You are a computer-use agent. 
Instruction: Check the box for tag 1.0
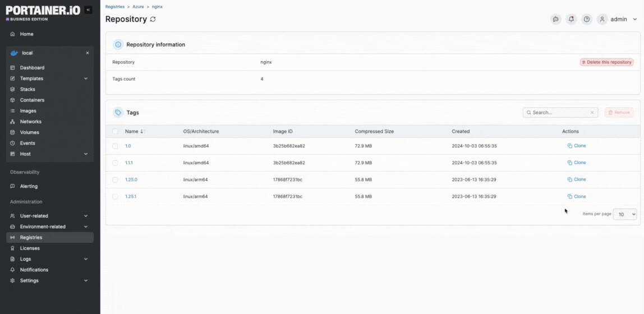(115, 146)
